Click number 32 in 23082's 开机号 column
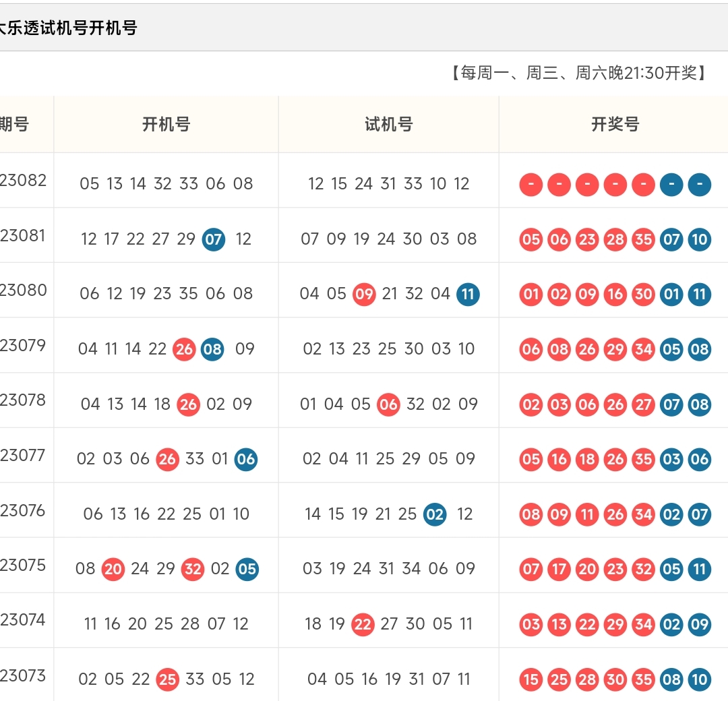Viewport: 728px width, 701px height. point(162,184)
